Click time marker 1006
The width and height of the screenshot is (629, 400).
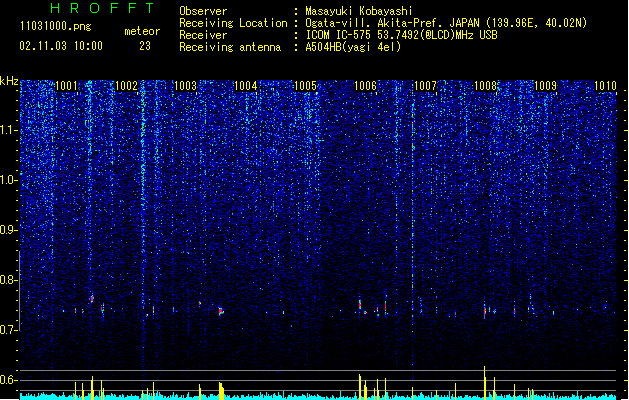[366, 86]
